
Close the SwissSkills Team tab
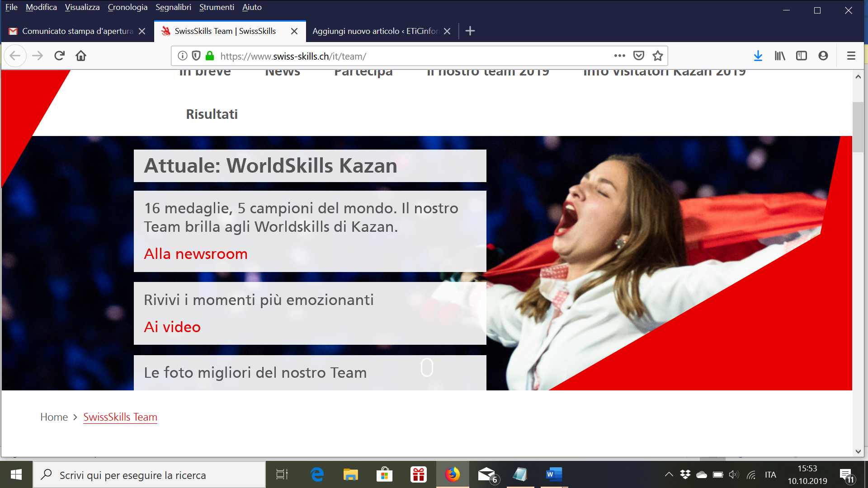294,31
